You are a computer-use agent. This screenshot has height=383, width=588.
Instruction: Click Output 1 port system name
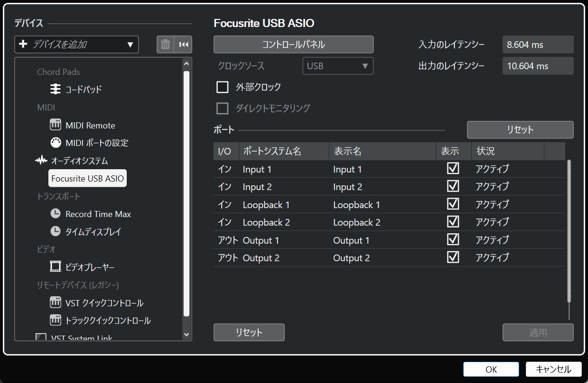click(x=261, y=240)
